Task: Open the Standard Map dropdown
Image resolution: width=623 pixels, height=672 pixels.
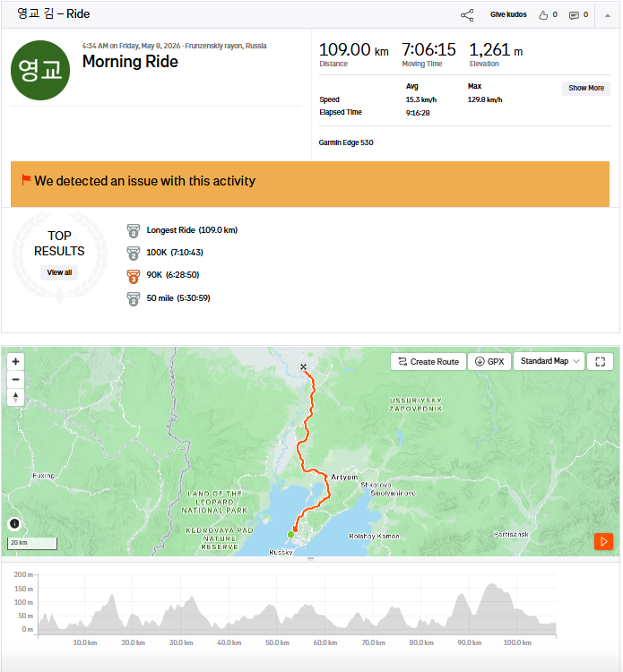Action: click(549, 361)
